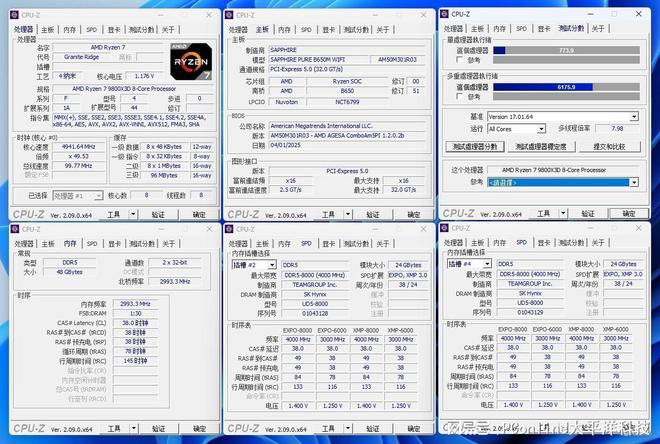Click the FSB:DRAM ratio value 1:30
Viewport: 660px width, 444px height.
135,314
